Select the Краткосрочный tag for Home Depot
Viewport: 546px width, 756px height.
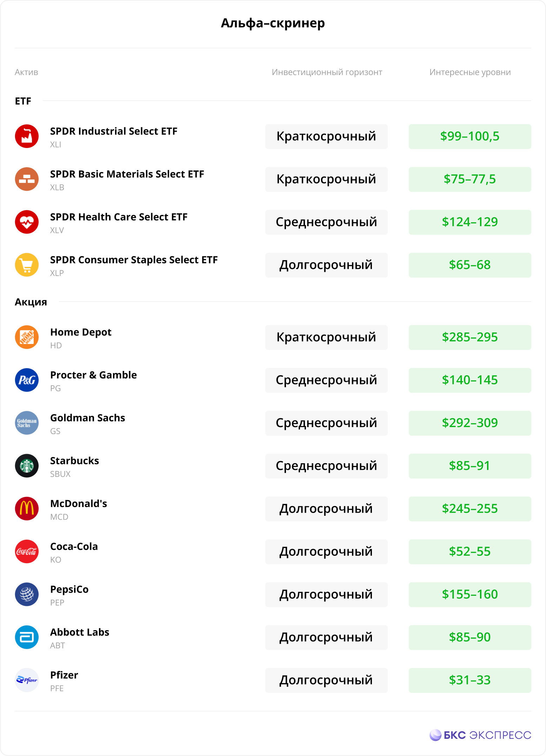coord(326,337)
